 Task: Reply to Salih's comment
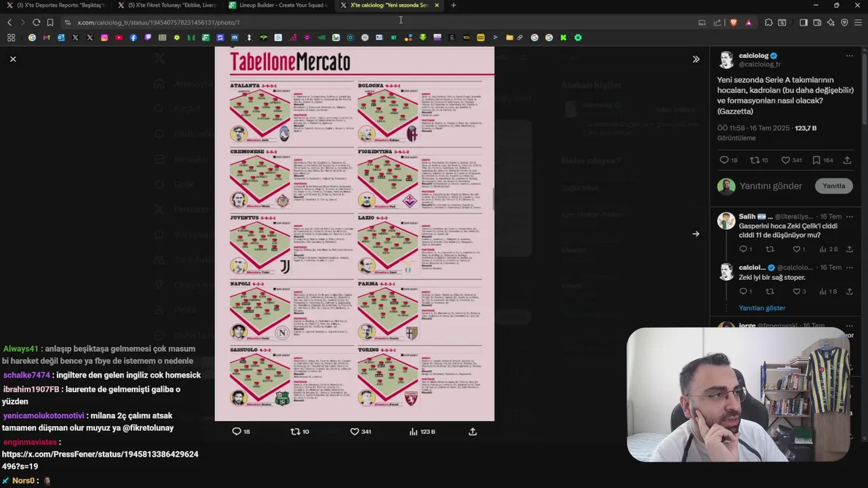[743, 249]
